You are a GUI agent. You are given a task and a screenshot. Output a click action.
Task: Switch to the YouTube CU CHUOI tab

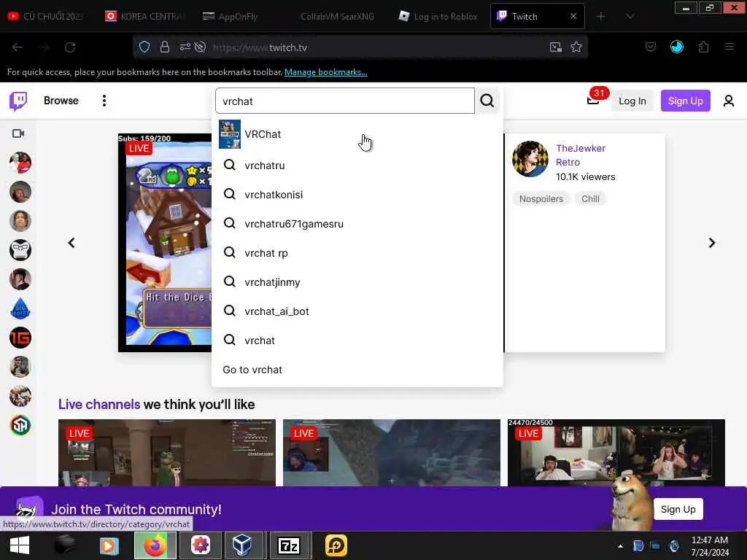[46, 17]
